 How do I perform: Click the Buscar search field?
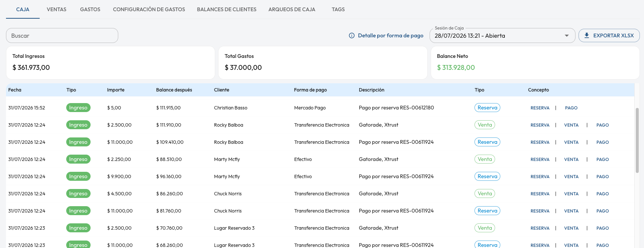click(62, 35)
